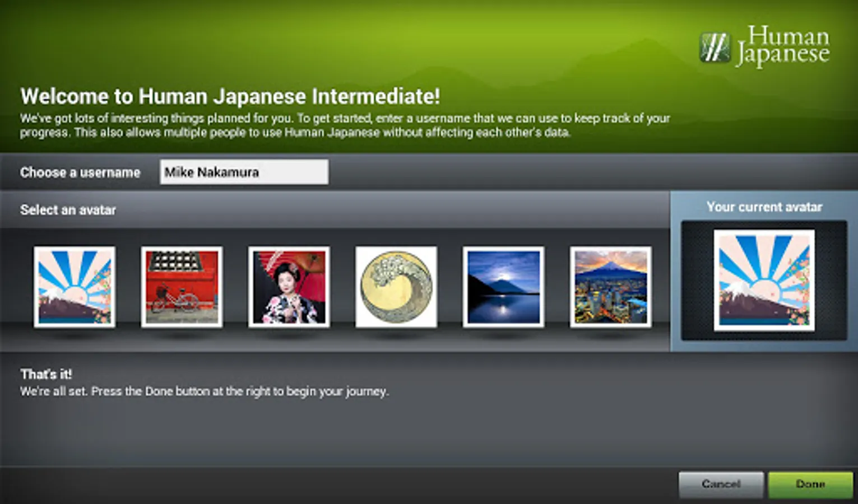Image resolution: width=858 pixels, height=504 pixels.
Task: Click the 'We've got lots of interesting things' paragraph
Action: 345,125
